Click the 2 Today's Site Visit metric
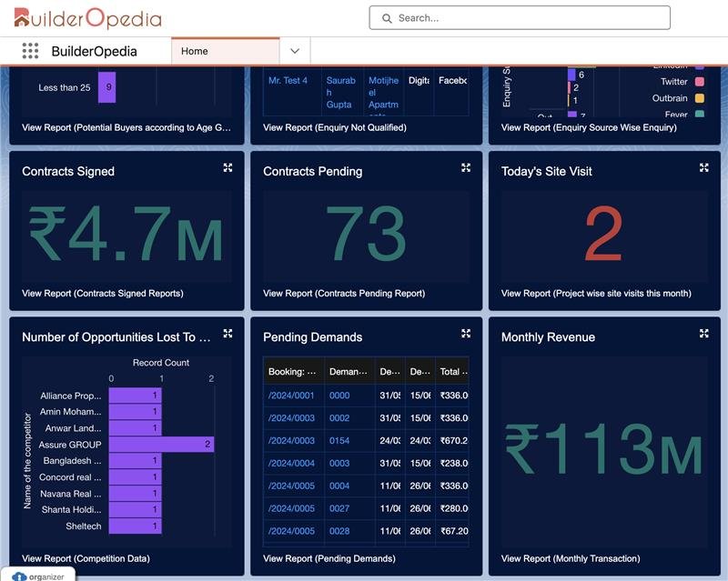The width and height of the screenshot is (728, 581). 603,234
